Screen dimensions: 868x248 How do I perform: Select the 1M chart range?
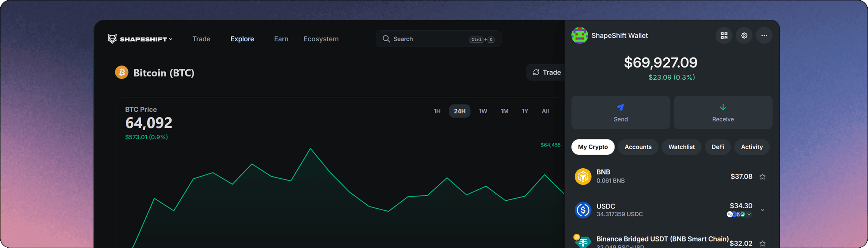(504, 111)
